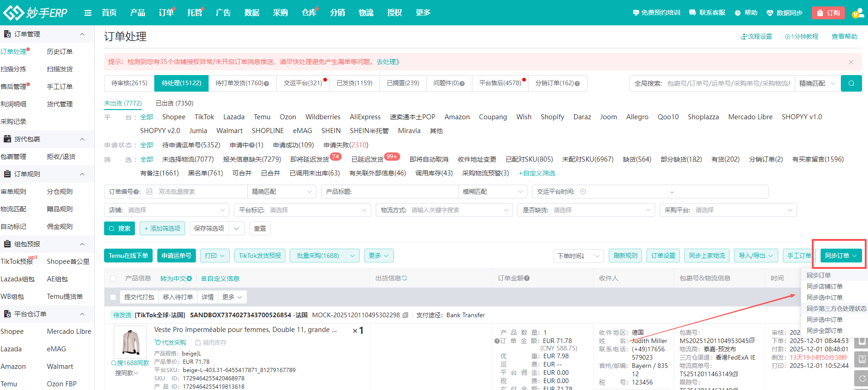This screenshot has width=868, height=390.
Task: Click the help icon on 待打单发货 tab
Action: point(266,83)
